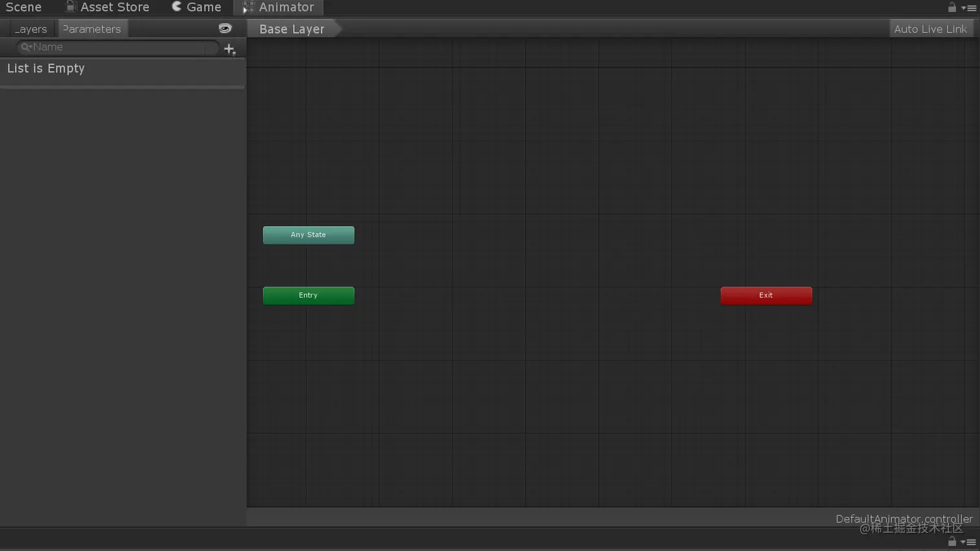Click the 'List is Empty' text
980x551 pixels.
point(46,69)
